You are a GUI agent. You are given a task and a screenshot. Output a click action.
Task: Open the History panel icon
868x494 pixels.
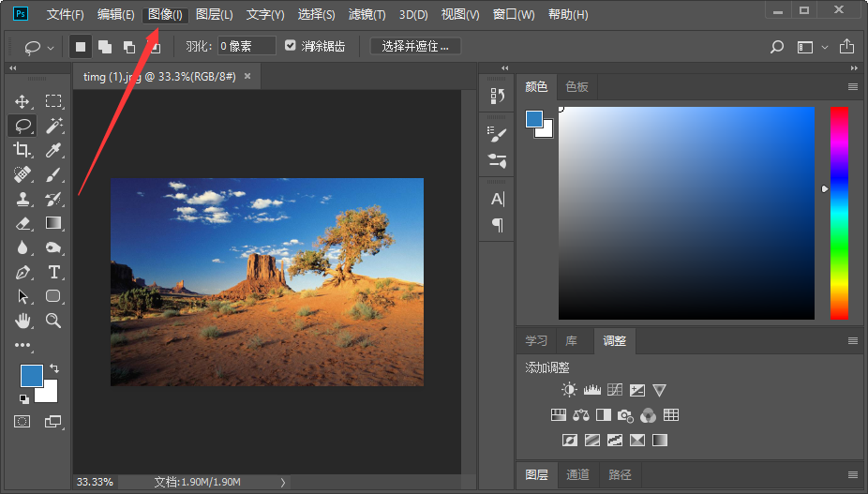(x=497, y=96)
